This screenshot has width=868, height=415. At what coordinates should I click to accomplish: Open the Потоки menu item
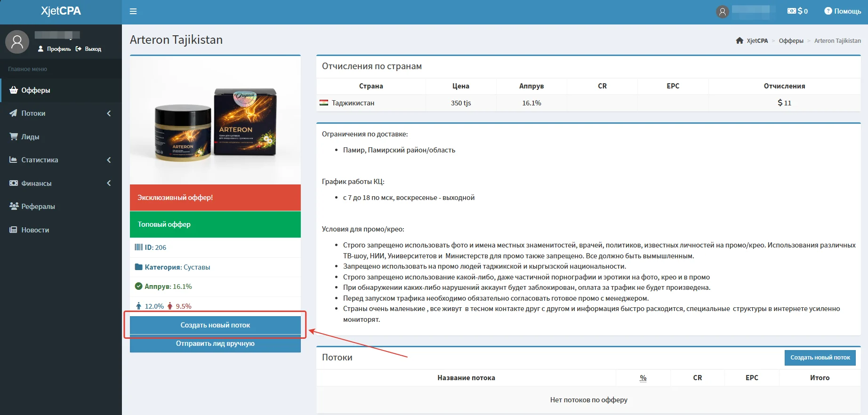pyautogui.click(x=61, y=113)
